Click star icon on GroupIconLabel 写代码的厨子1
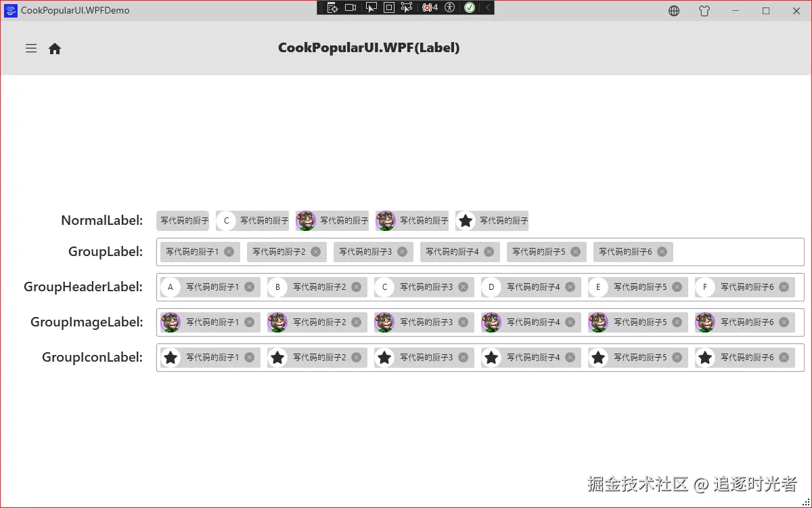The image size is (812, 508). point(171,358)
